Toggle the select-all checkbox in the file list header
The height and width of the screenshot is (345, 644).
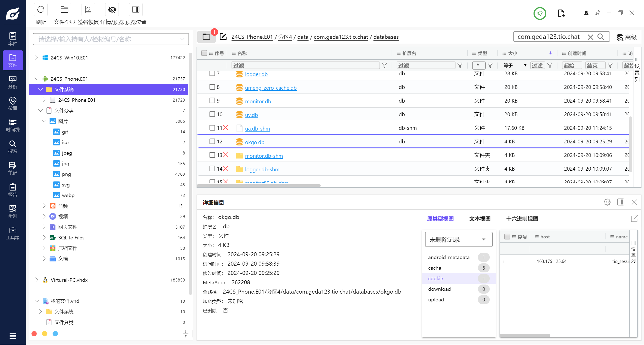click(204, 53)
